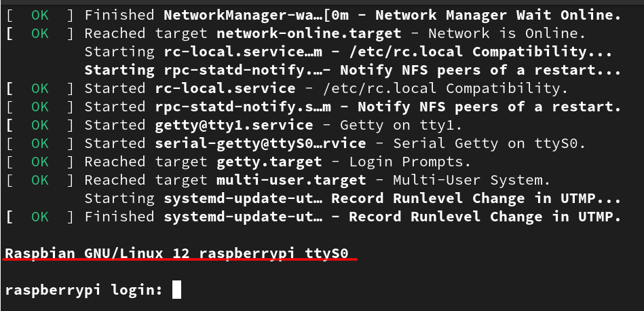This screenshot has width=644, height=311.
Task: Click the OK status on the NetworkManager line
Action: point(40,14)
